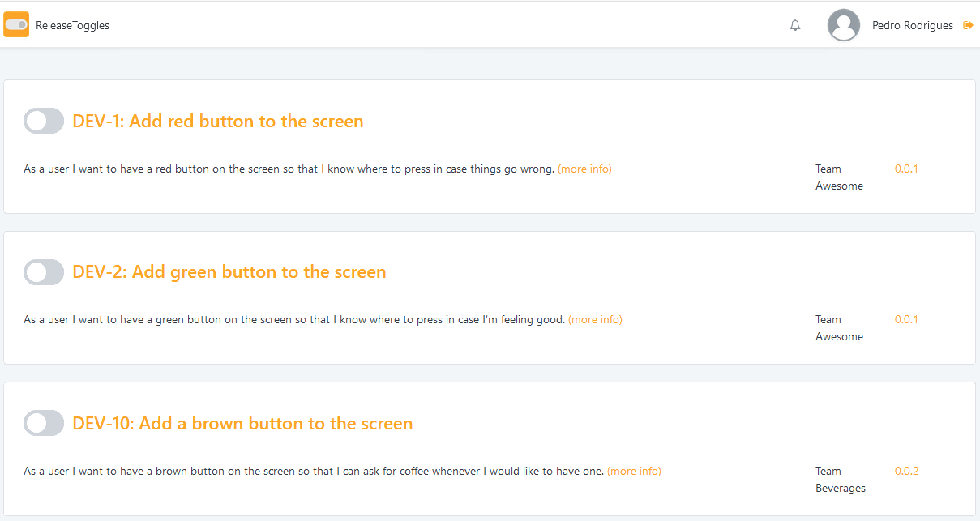Open DEV-10: Add a brown button title
980x521 pixels.
pos(242,423)
